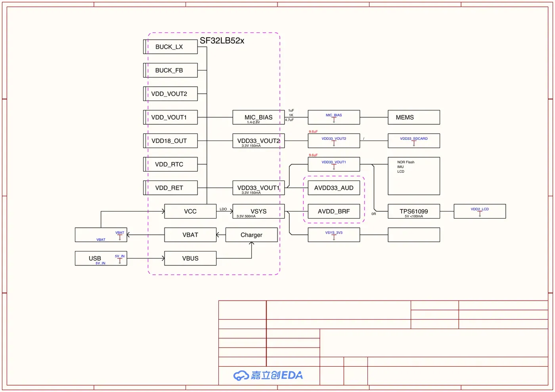Select the VDD33_SDCARD net flag
Screen dimensions: 555x392
click(414, 141)
